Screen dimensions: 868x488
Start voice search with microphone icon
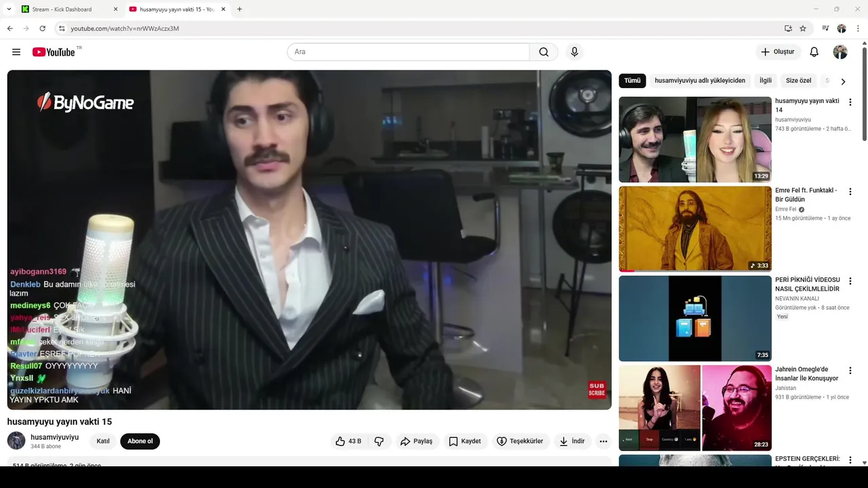pyautogui.click(x=574, y=52)
